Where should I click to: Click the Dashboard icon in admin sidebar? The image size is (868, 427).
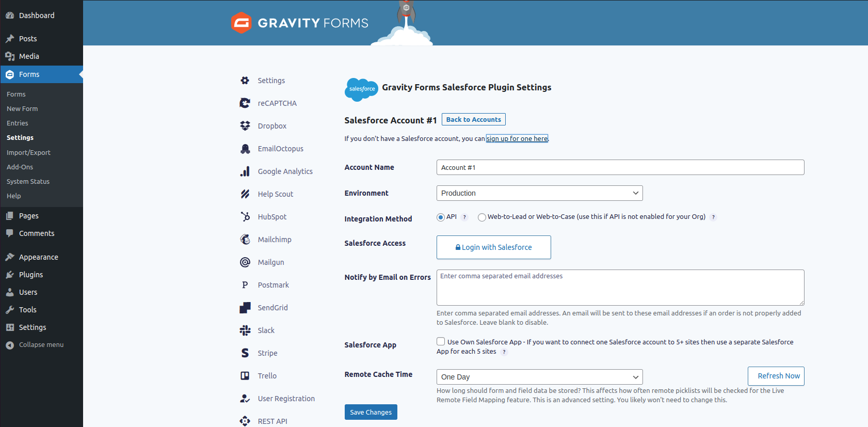pos(10,15)
